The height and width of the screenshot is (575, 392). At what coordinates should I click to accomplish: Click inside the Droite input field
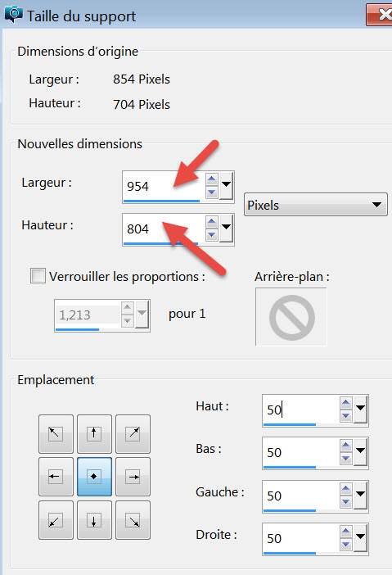tap(300, 538)
